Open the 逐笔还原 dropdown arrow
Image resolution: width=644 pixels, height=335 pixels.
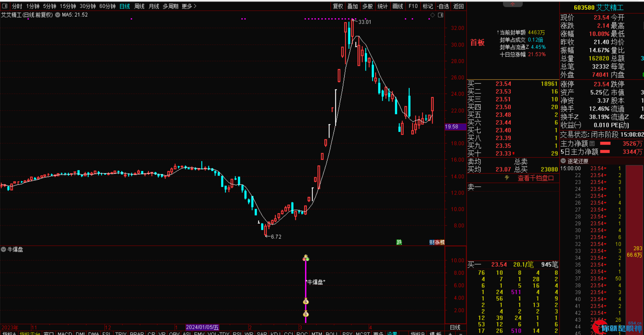click(563, 161)
